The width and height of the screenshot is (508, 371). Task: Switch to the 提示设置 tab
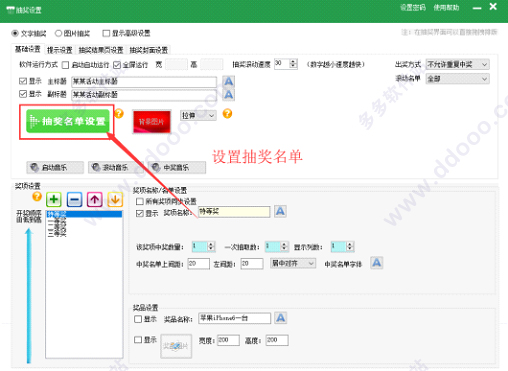click(x=60, y=50)
